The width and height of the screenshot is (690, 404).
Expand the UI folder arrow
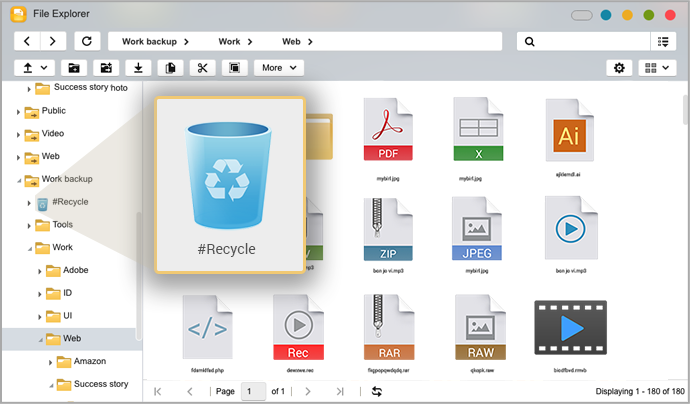click(40, 317)
